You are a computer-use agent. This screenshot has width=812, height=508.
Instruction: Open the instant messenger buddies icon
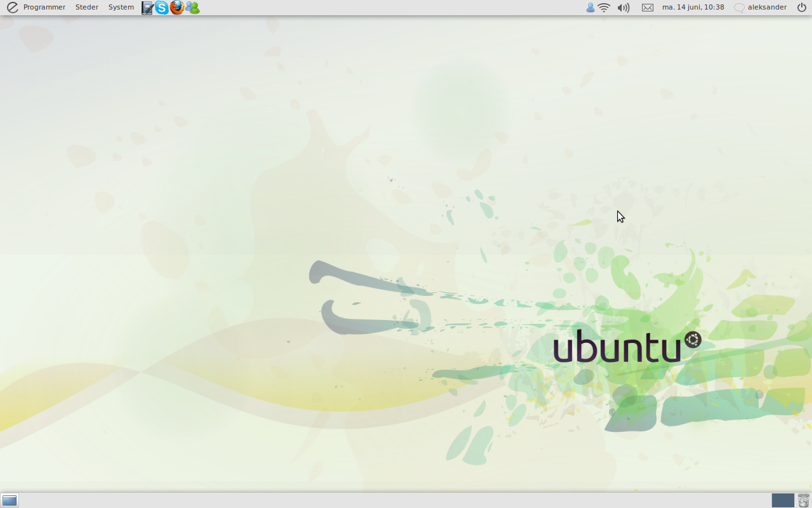192,8
